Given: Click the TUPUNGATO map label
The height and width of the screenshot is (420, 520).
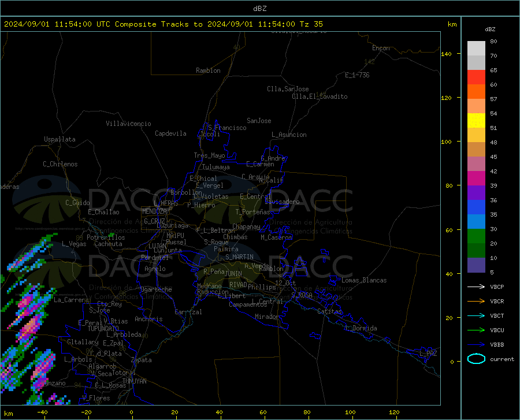Looking at the screenshot, I should click(103, 329).
